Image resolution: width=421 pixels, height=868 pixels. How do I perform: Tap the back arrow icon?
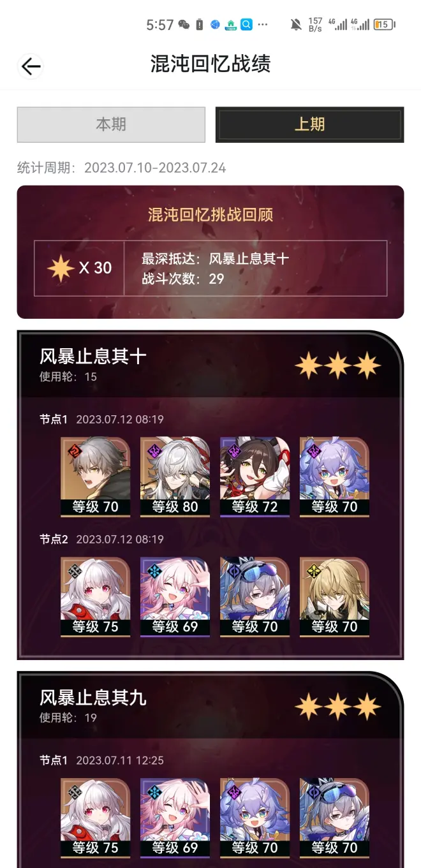[x=31, y=66]
